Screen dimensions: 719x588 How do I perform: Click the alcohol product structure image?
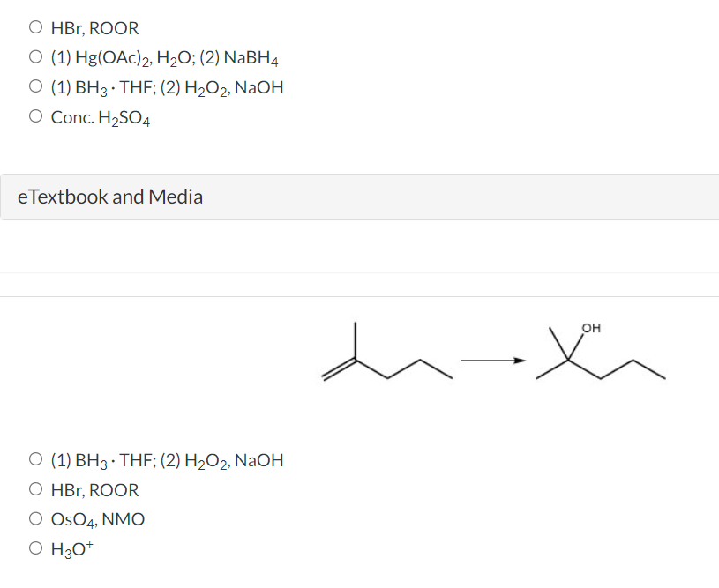tap(600, 357)
